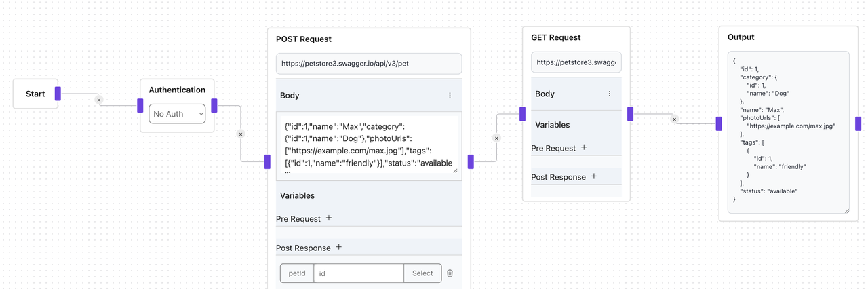Open the GET Request Body options menu
The width and height of the screenshot is (868, 289).
[x=609, y=94]
